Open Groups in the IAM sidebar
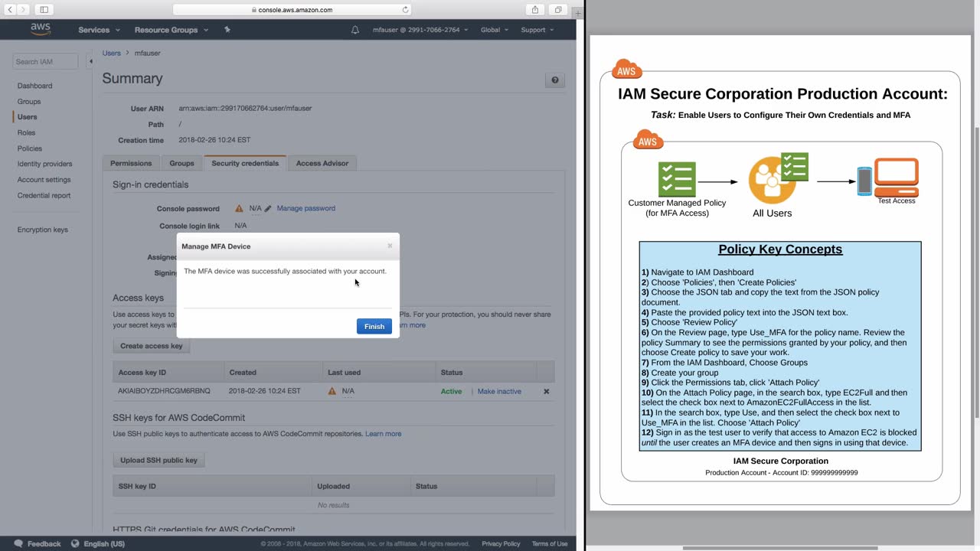Image resolution: width=980 pixels, height=551 pixels. 29,101
